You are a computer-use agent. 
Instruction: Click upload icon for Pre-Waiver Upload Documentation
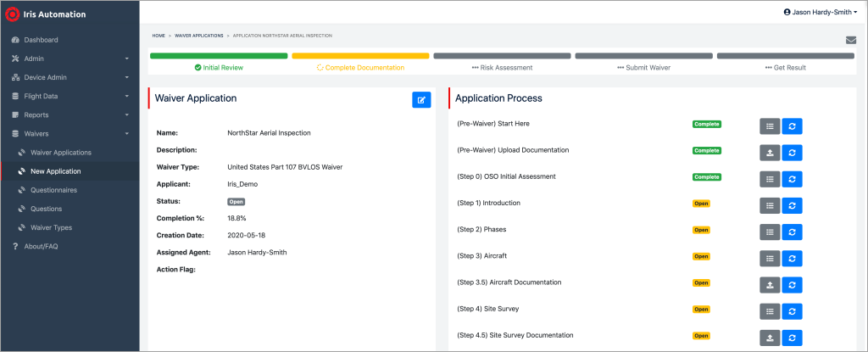(769, 153)
